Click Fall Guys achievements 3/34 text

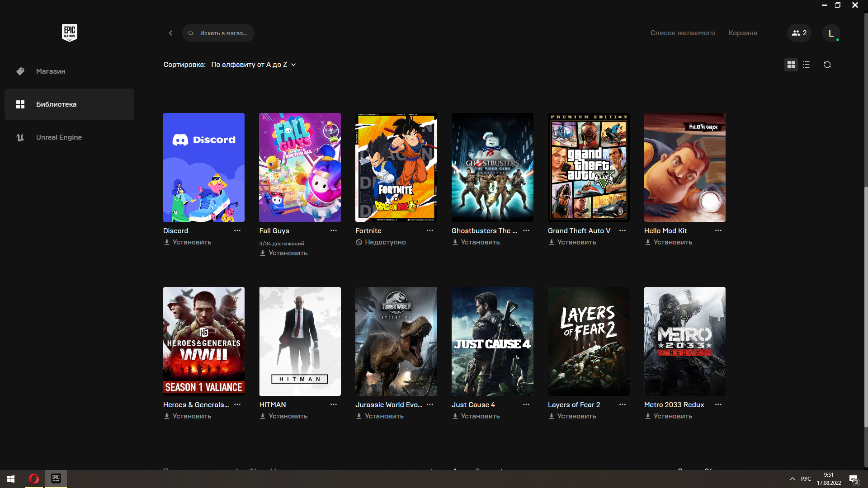282,244
